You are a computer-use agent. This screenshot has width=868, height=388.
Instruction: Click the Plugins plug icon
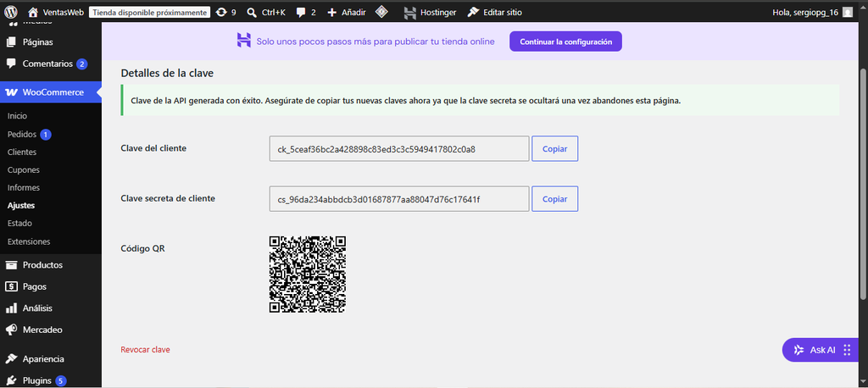pos(11,381)
